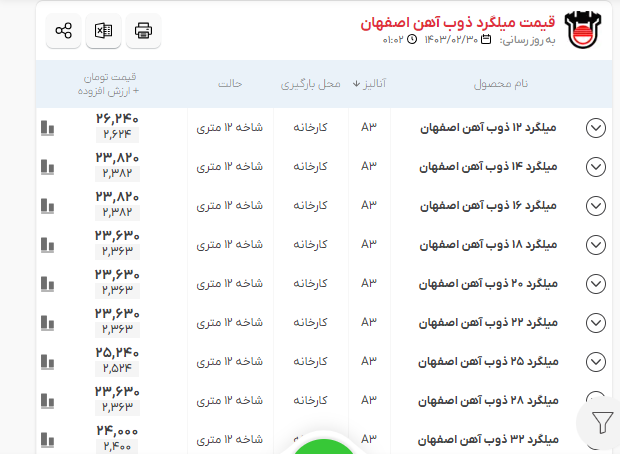Open the share icon button

click(x=64, y=31)
